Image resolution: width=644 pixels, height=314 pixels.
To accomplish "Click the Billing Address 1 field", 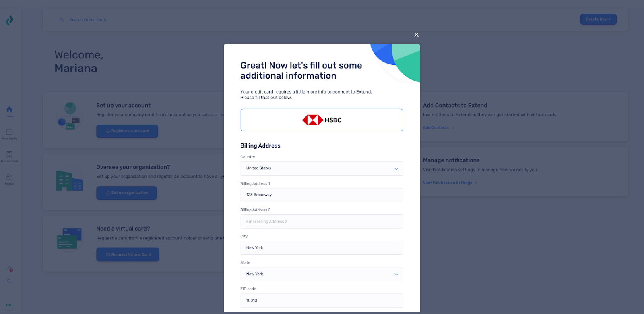I will 322,195.
